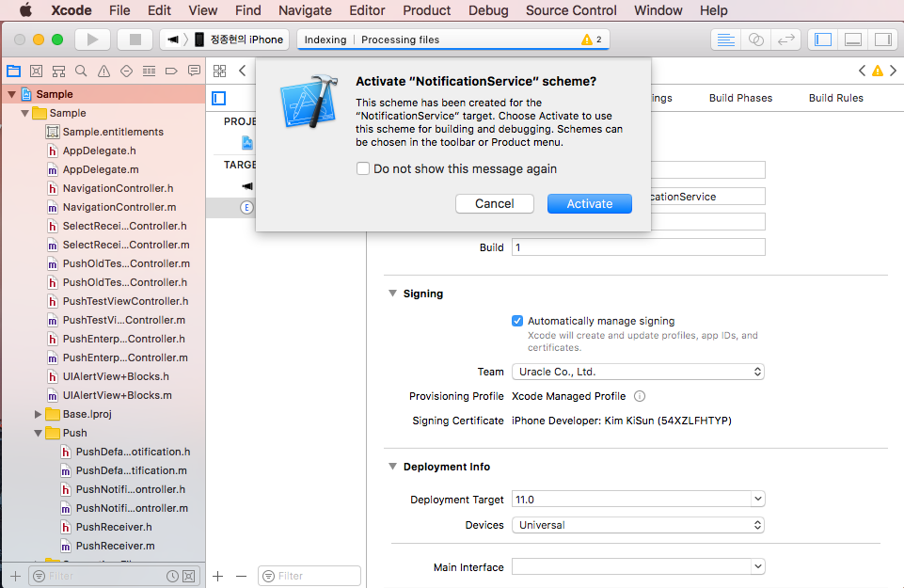Open the Source Control menu

(571, 10)
